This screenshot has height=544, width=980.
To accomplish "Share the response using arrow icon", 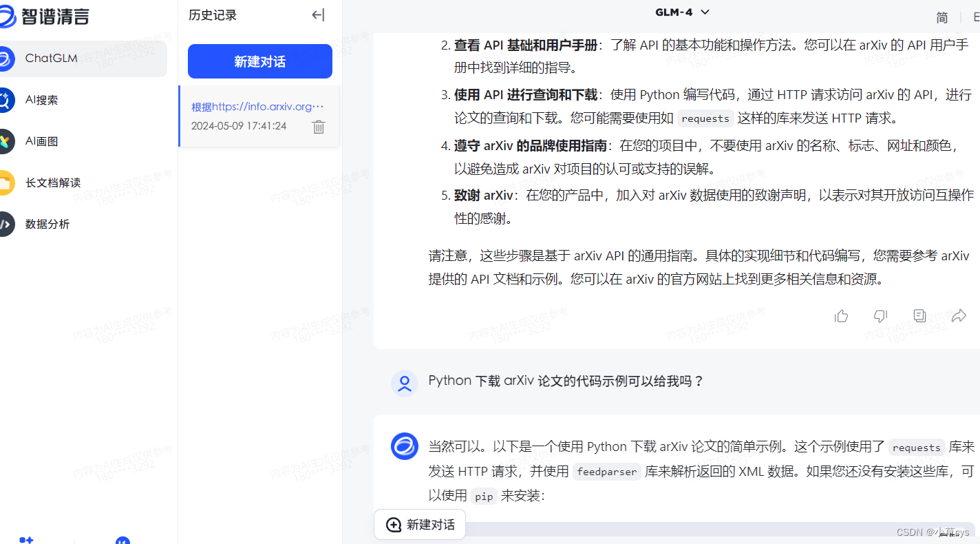I will 959,316.
